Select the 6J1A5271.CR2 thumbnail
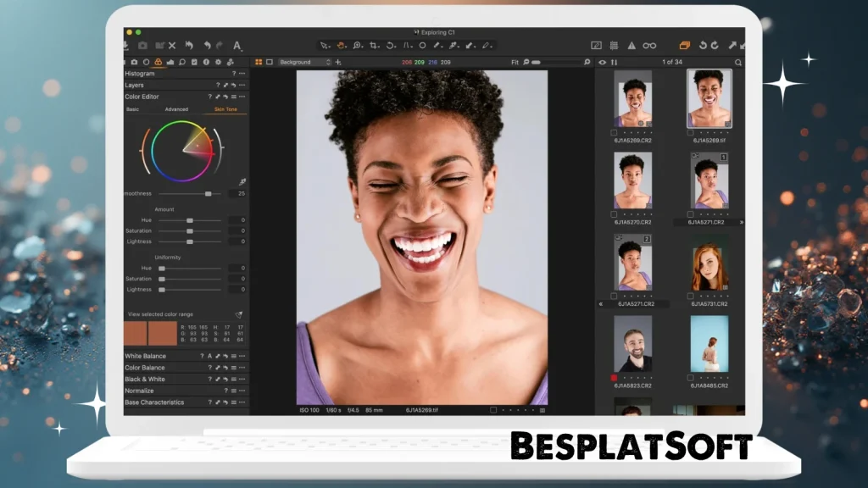Screen dimensions: 868x488 click(x=632, y=267)
